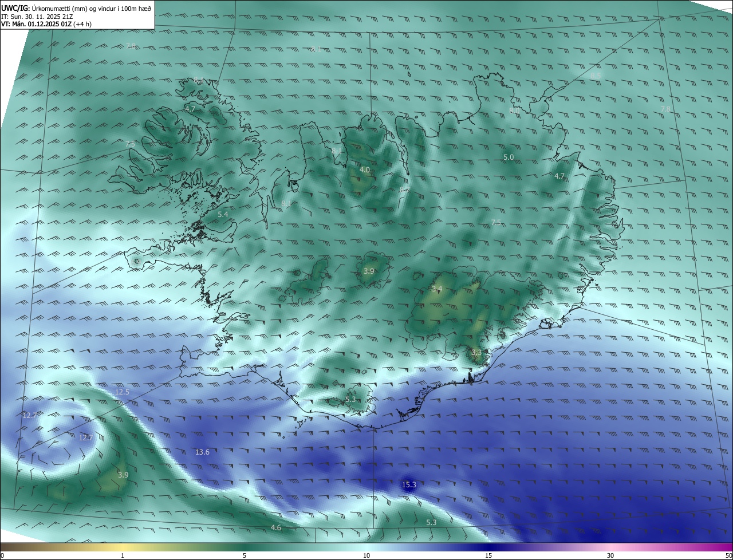Click the colorbar tick label 0
Viewport: 733px width, 560px height.
coord(2,555)
